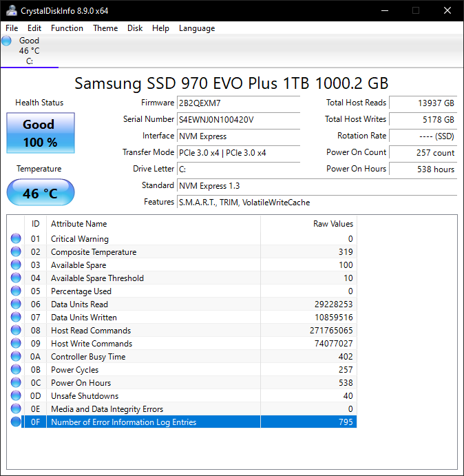Viewport: 464px width, 476px height.
Task: Click status icon for Controller Busy Time row
Action: click(x=16, y=356)
